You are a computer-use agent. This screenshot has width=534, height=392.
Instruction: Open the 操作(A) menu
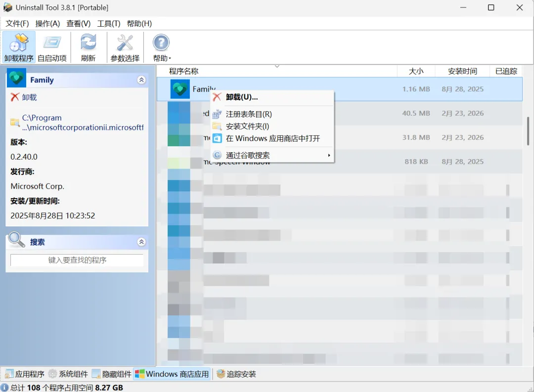coord(47,24)
